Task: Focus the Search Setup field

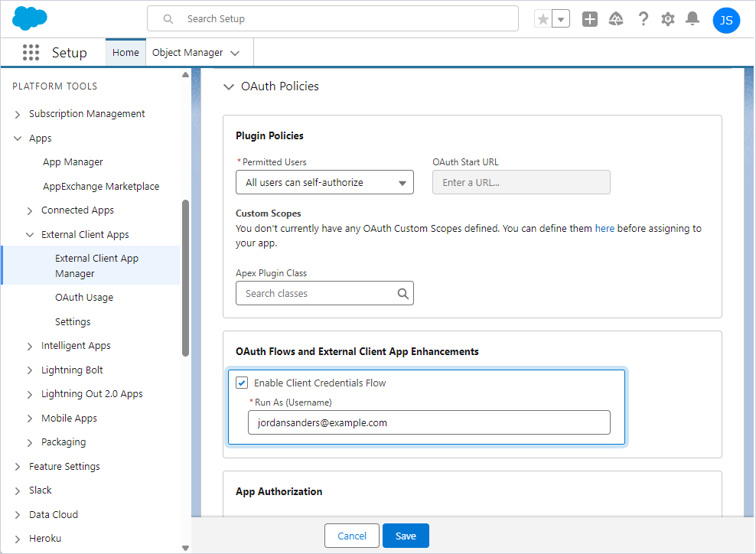Action: click(333, 19)
